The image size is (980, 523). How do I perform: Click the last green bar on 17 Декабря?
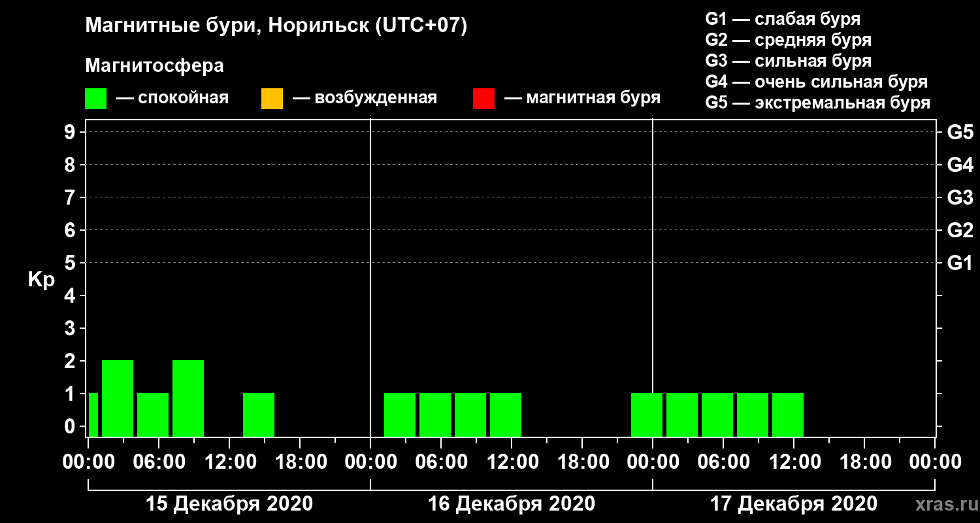788,414
